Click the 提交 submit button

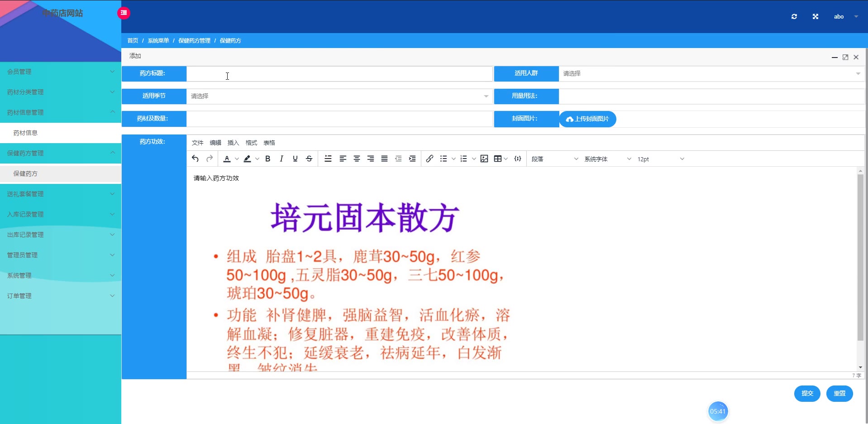[x=807, y=393]
